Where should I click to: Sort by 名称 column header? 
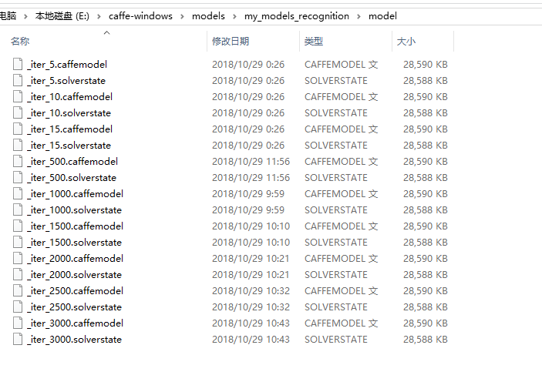point(20,42)
